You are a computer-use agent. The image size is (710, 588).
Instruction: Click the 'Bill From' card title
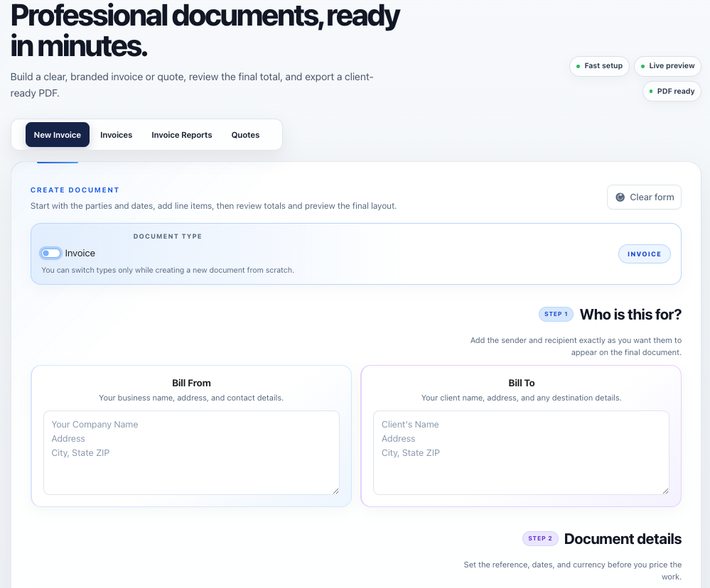[191, 383]
